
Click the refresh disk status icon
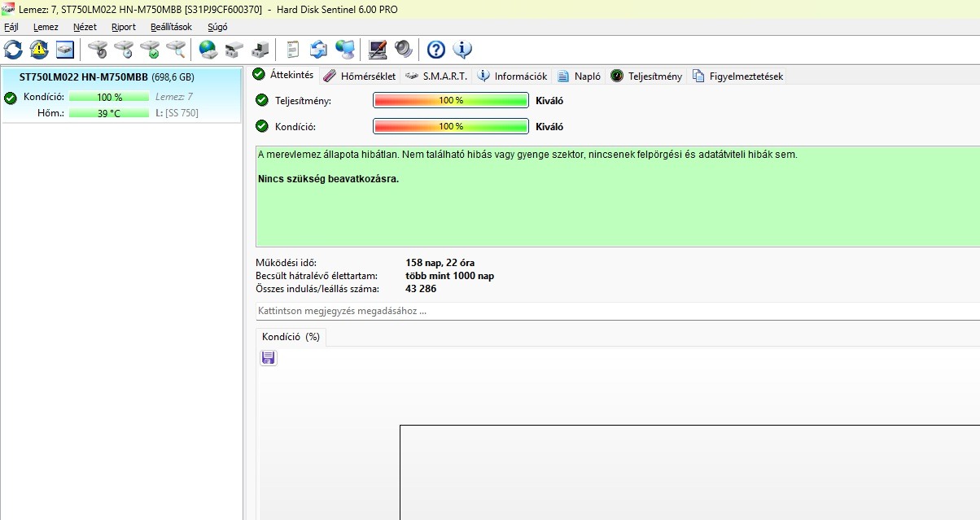(x=13, y=50)
